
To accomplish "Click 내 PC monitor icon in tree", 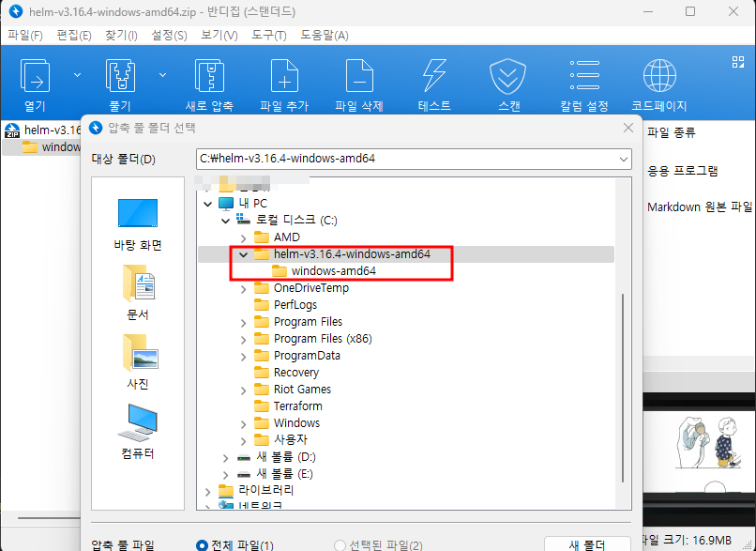I will tap(226, 203).
